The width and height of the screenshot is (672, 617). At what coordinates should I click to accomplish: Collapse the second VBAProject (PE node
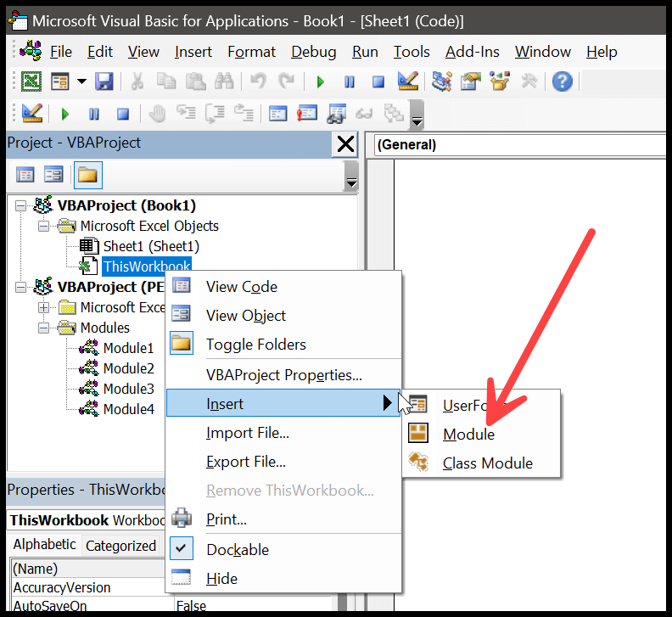click(x=20, y=287)
